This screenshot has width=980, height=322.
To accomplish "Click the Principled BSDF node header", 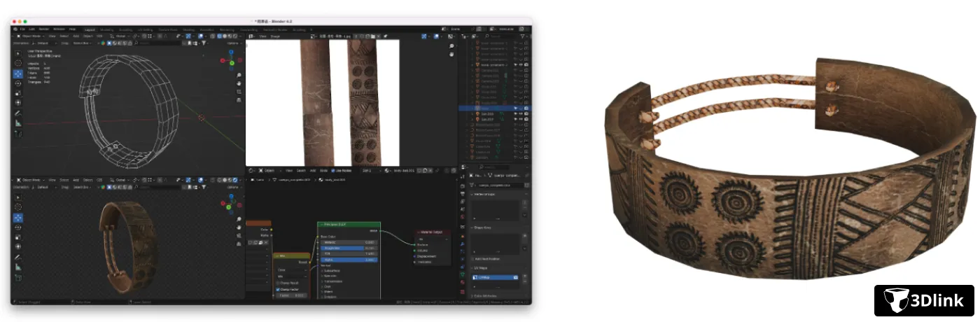I will 349,225.
